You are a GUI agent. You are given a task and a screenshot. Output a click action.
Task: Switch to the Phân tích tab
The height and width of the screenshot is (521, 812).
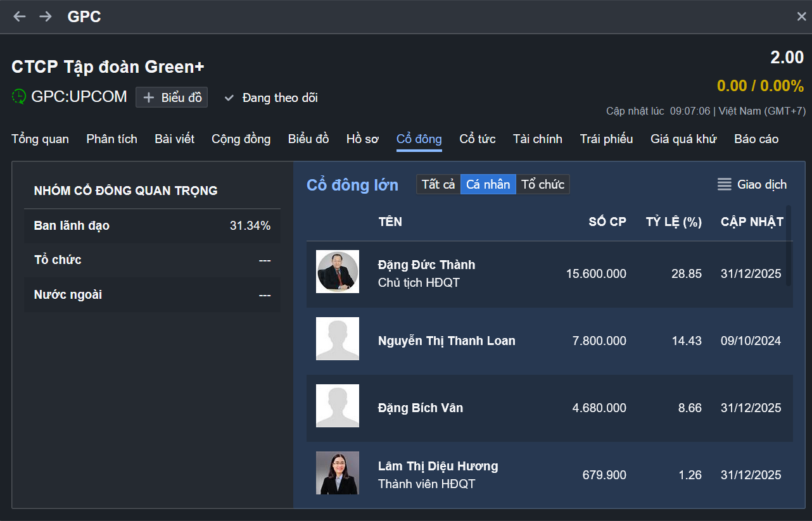(x=111, y=139)
